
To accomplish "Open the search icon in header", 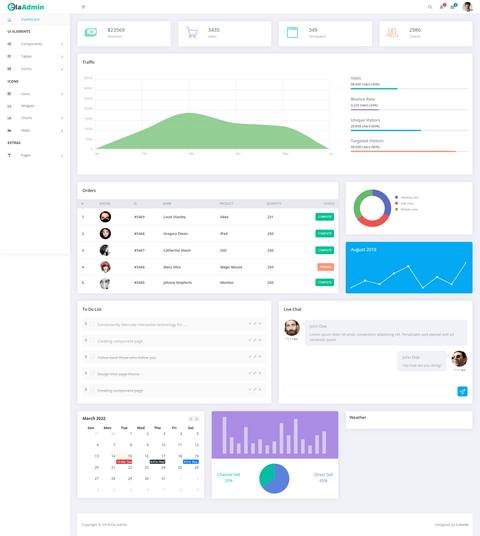I will coord(430,6).
